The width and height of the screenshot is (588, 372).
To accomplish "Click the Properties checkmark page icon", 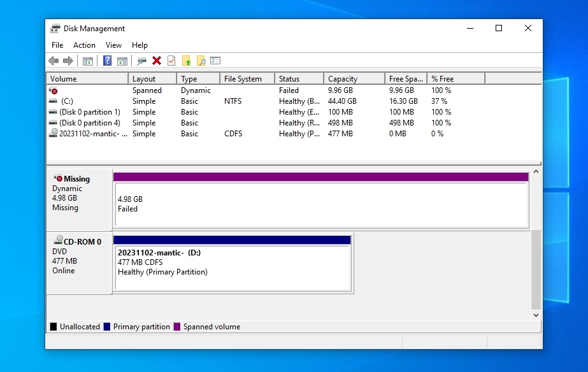I will [171, 61].
